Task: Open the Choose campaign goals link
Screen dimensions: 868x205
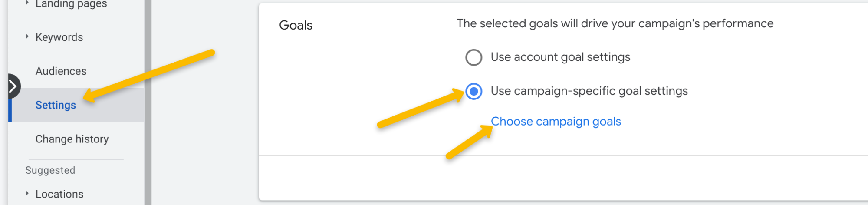Action: [x=556, y=122]
